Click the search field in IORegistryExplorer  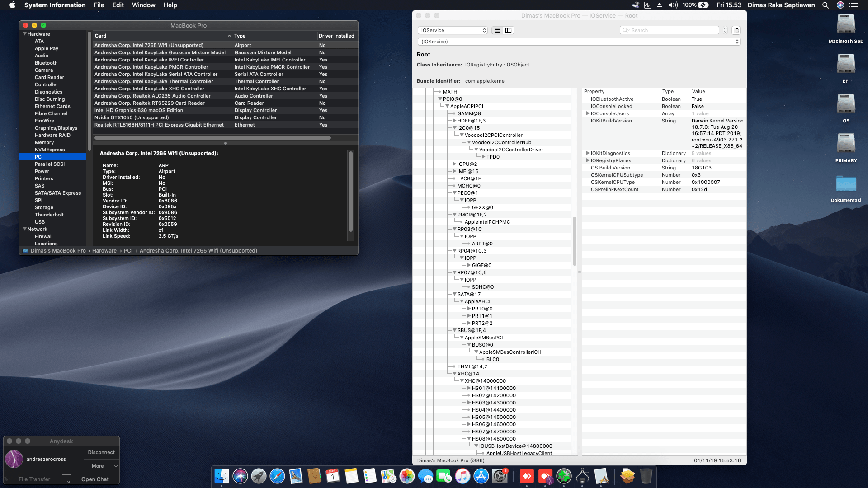(670, 30)
